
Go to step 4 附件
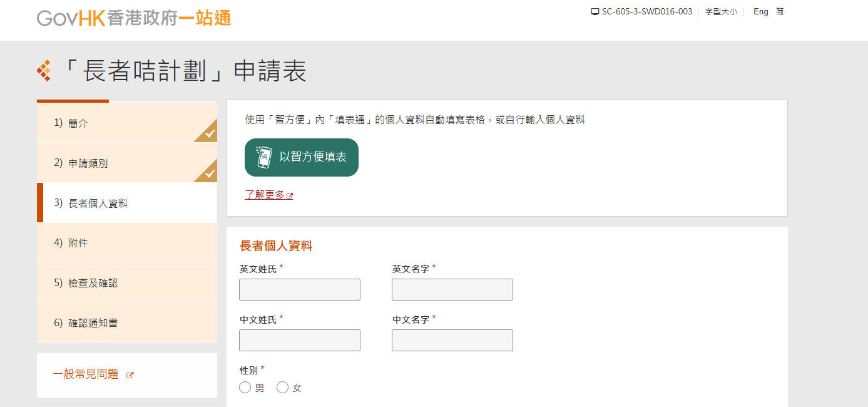tap(78, 243)
